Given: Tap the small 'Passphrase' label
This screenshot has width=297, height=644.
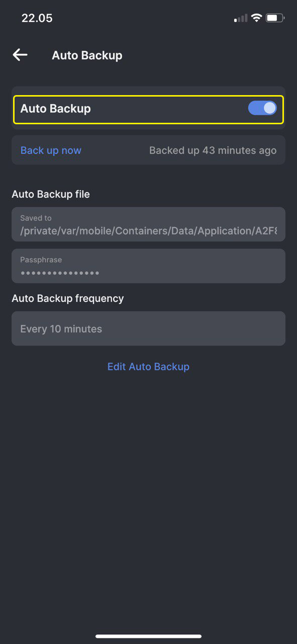Looking at the screenshot, I should [x=41, y=260].
